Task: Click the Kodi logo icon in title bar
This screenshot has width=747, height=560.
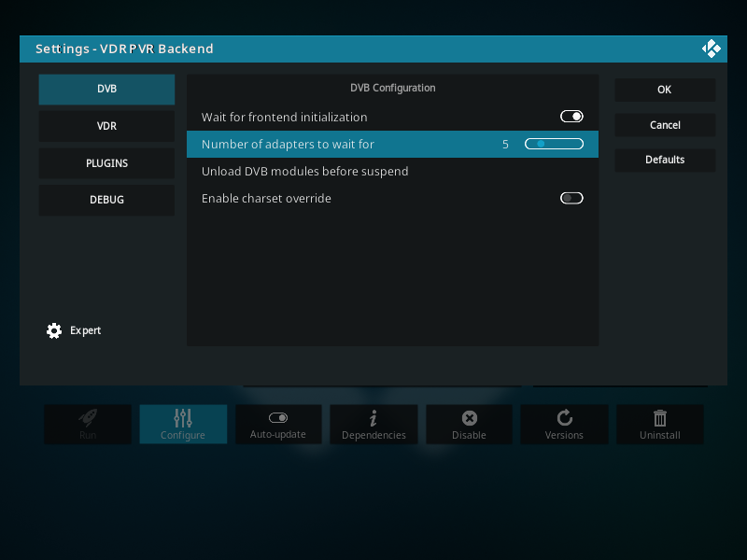Action: pos(710,49)
